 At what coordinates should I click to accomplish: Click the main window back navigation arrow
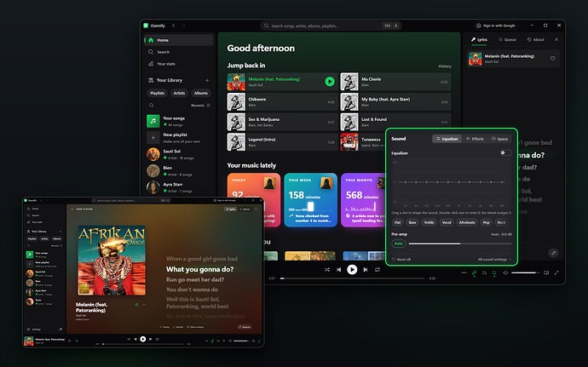coord(174,26)
